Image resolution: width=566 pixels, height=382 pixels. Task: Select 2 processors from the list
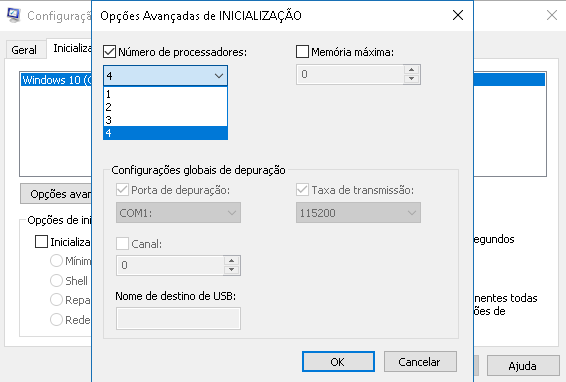click(x=165, y=107)
